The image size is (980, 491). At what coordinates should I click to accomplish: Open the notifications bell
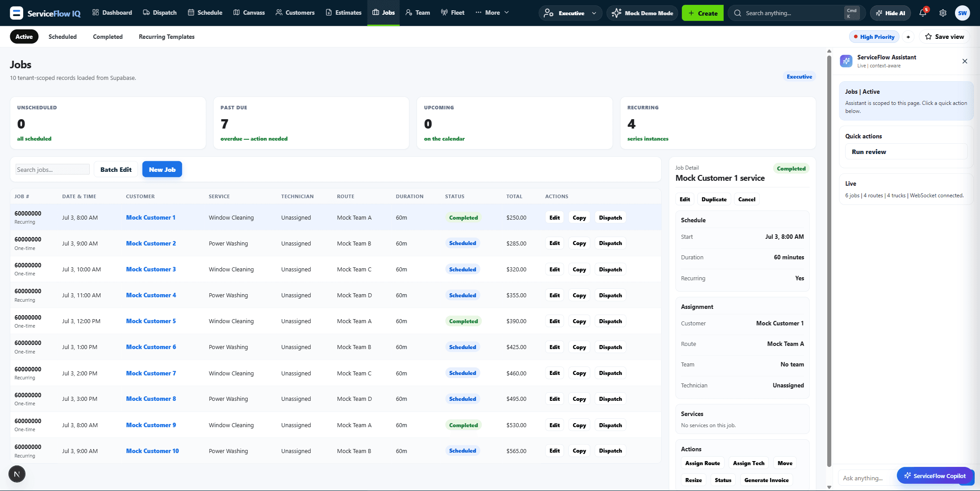(x=923, y=13)
